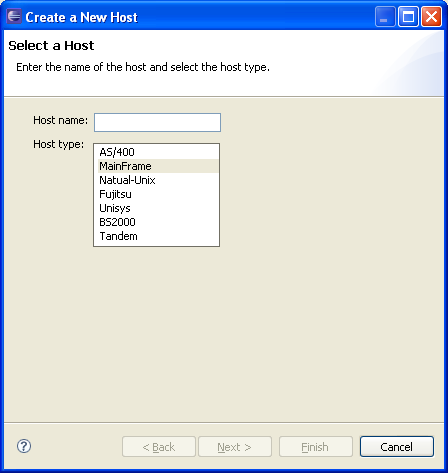Screen dimensions: 448x473
Task: Select the Tandem host type
Action: 157,236
